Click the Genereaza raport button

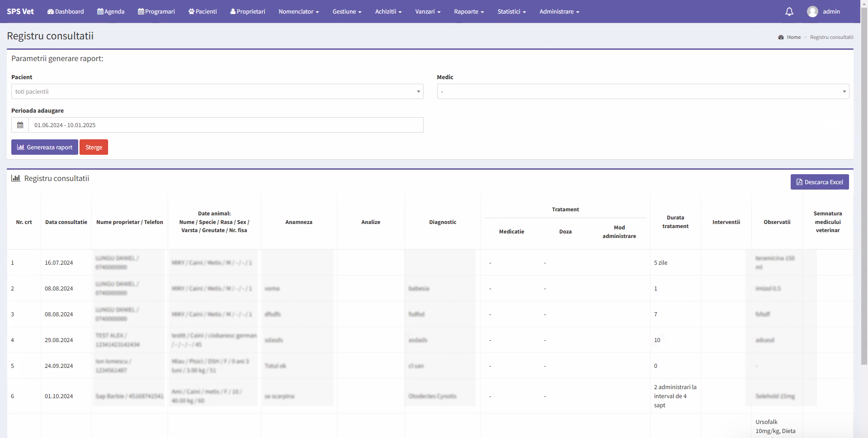pos(44,147)
